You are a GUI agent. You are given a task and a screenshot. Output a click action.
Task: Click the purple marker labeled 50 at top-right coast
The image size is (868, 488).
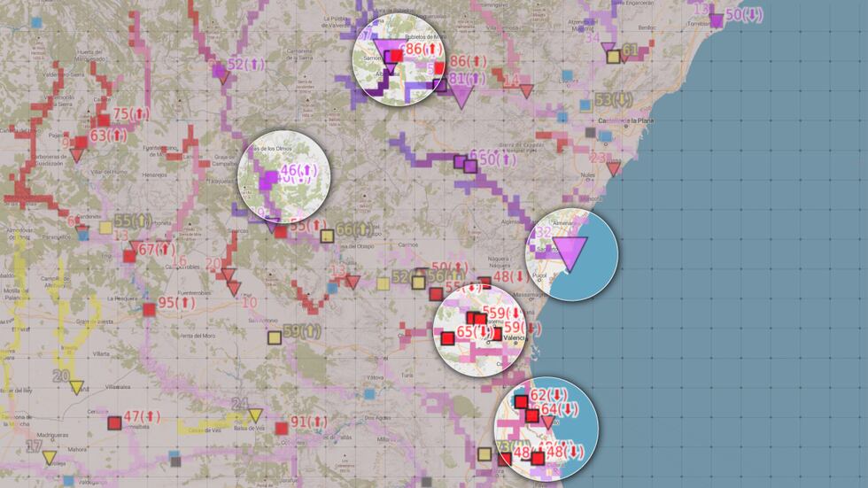(x=716, y=19)
